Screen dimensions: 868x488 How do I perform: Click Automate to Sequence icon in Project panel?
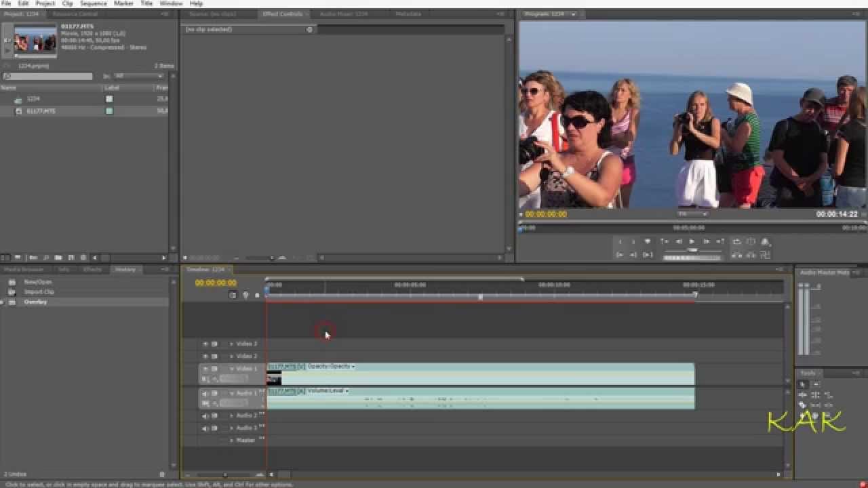[33, 258]
